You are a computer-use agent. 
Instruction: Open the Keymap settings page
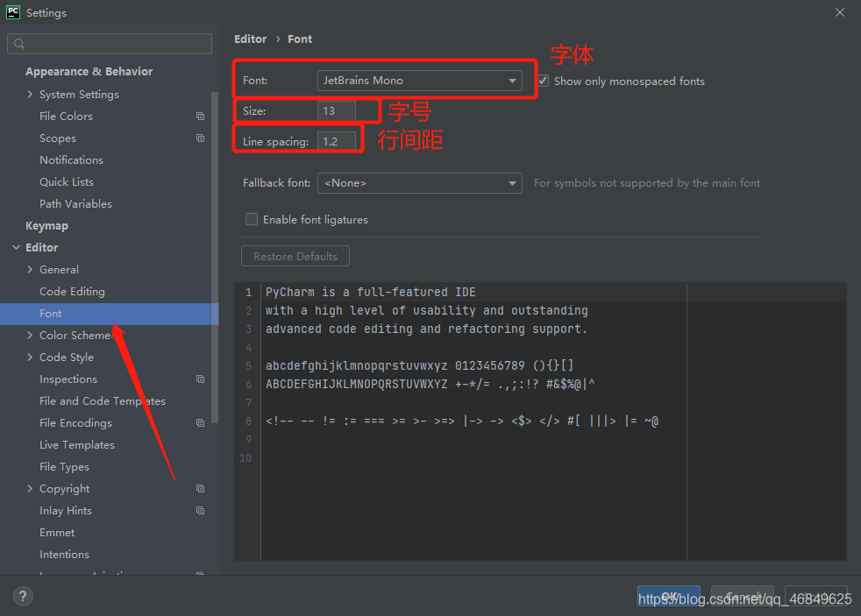pos(46,225)
